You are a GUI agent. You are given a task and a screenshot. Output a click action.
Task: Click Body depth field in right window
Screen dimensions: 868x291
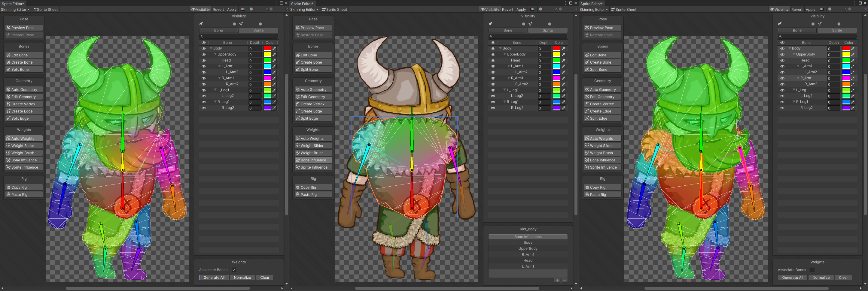coord(834,49)
